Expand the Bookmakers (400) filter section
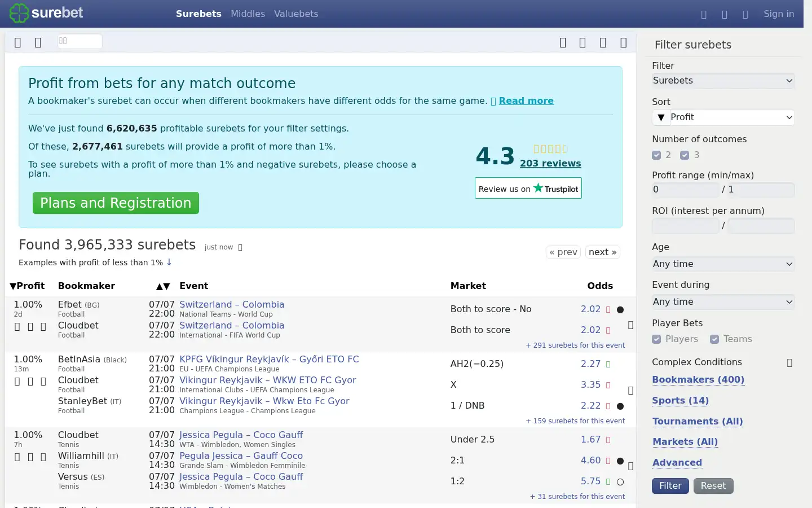 coord(698,380)
